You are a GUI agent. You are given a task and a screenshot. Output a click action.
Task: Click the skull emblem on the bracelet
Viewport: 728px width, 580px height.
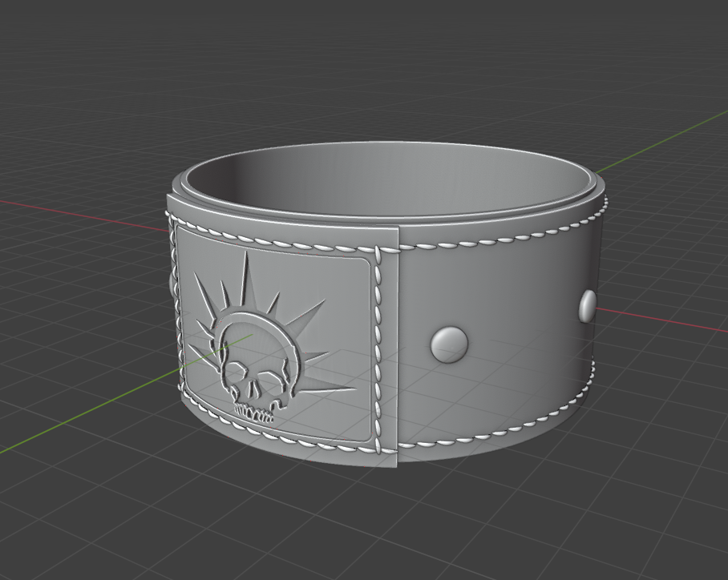point(250,378)
